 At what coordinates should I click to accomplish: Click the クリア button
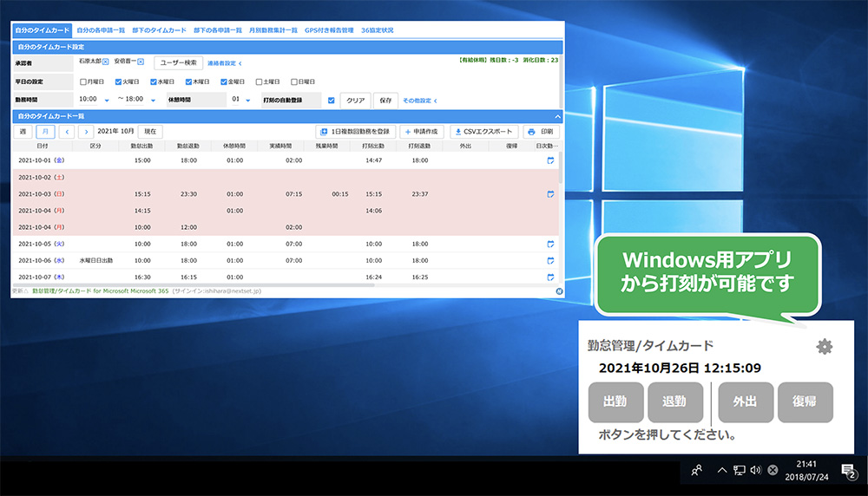[x=355, y=100]
